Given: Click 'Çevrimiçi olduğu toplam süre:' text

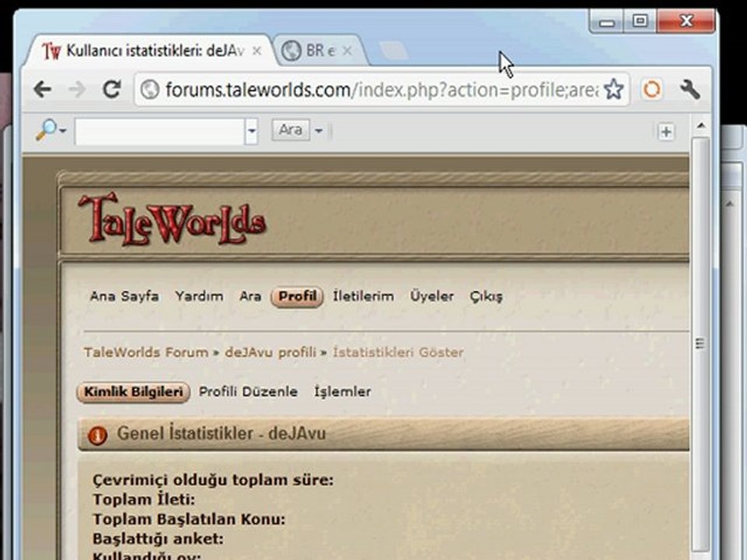Looking at the screenshot, I should [x=213, y=480].
